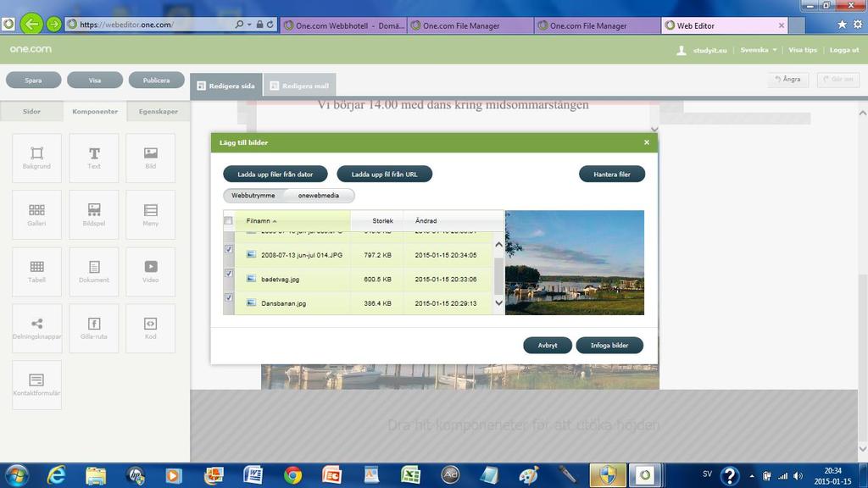Viewport: 868px width, 488px height.
Task: Click the file list scrollbar thumb
Action: pos(498,276)
